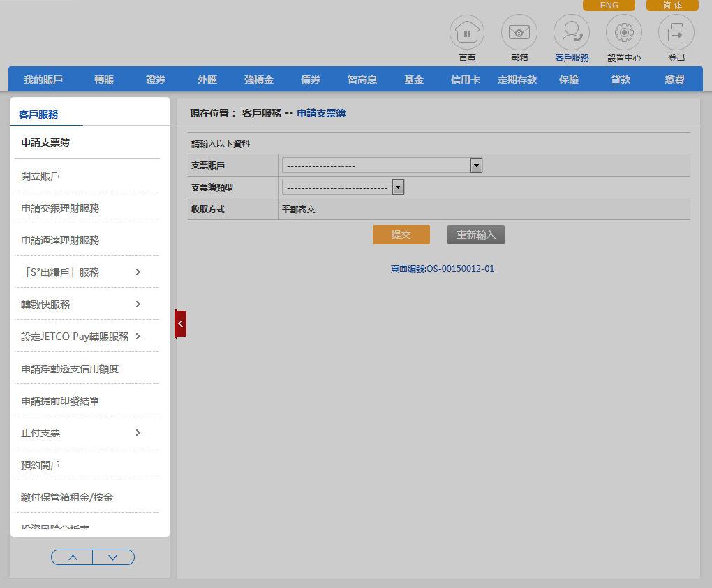712x588 pixels.
Task: Open the cheque account (支票賬戶) dropdown
Action: click(382, 166)
